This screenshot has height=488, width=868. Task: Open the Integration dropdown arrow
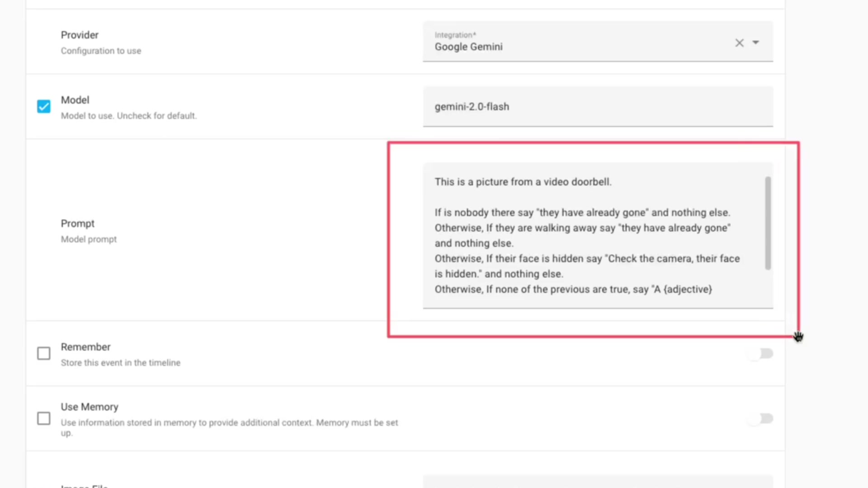tap(755, 42)
